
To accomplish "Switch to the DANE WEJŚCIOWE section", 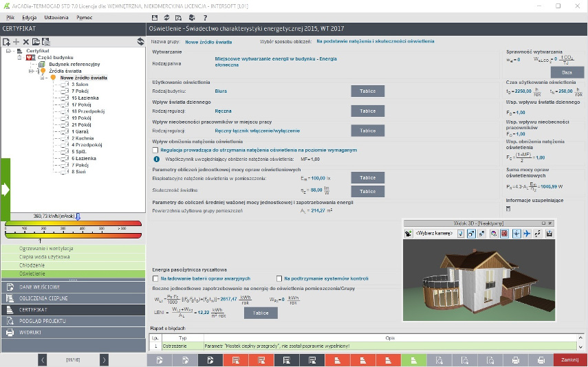I will pyautogui.click(x=73, y=287).
